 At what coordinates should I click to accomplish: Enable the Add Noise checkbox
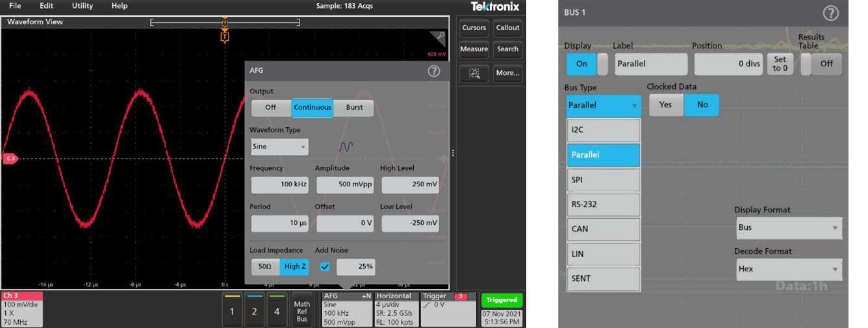[x=325, y=266]
